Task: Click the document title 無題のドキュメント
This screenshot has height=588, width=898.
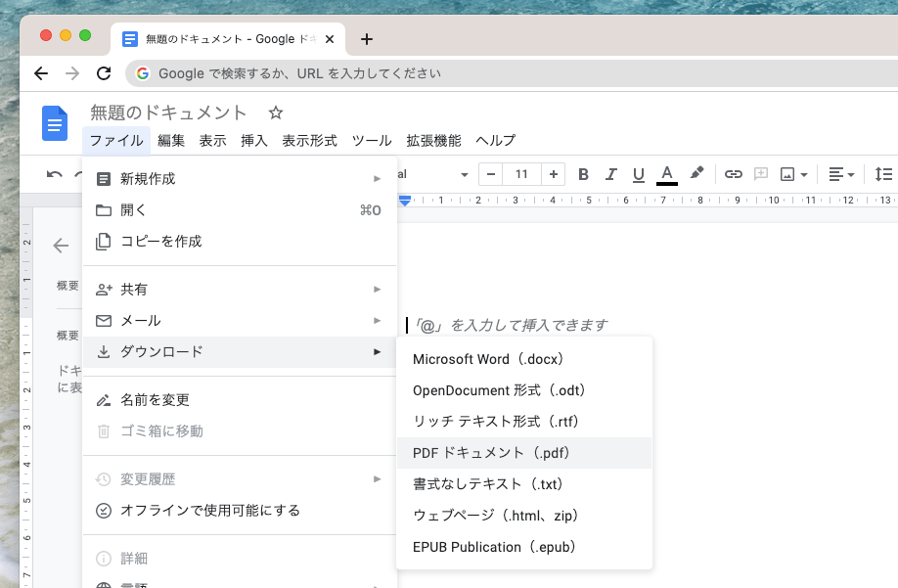Action: (168, 113)
